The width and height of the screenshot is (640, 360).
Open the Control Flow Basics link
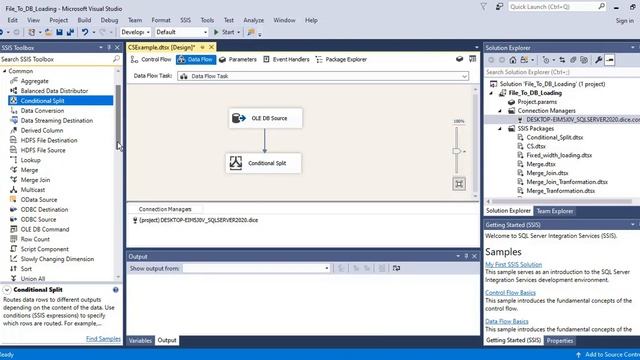click(x=510, y=293)
